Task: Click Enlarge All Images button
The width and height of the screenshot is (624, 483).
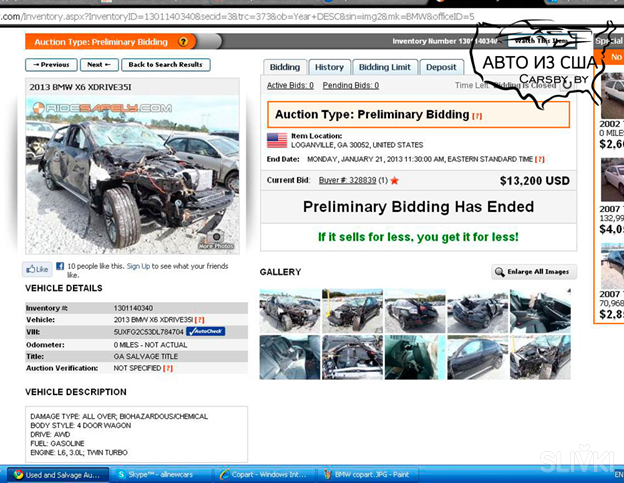Action: pos(533,271)
